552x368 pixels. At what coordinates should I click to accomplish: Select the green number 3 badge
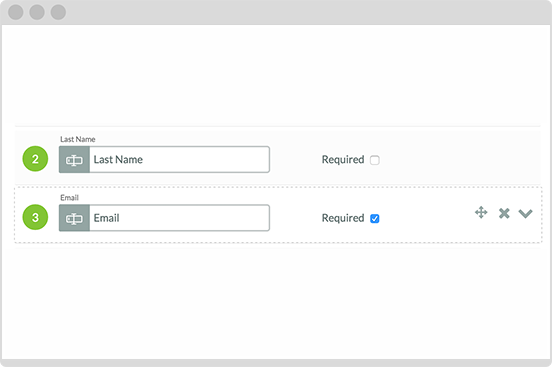[35, 217]
